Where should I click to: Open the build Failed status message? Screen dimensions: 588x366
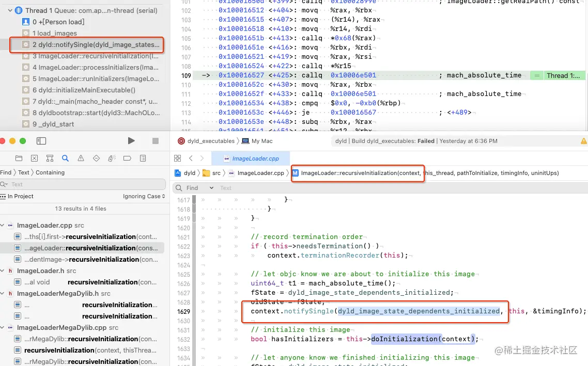click(416, 141)
